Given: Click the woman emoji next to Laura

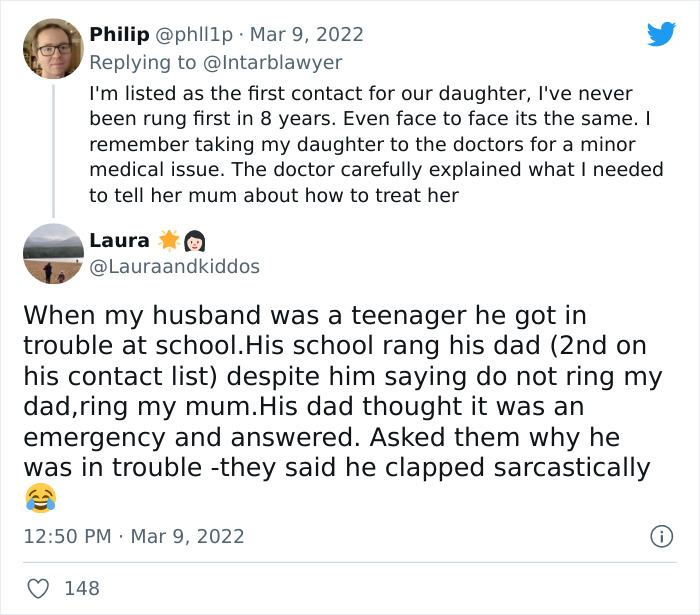Looking at the screenshot, I should click(x=195, y=241).
